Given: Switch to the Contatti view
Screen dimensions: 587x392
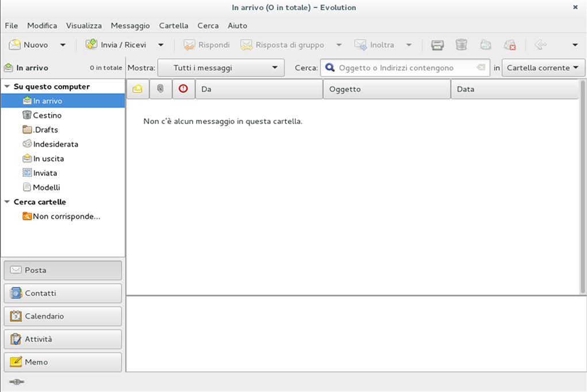Looking at the screenshot, I should tap(63, 293).
